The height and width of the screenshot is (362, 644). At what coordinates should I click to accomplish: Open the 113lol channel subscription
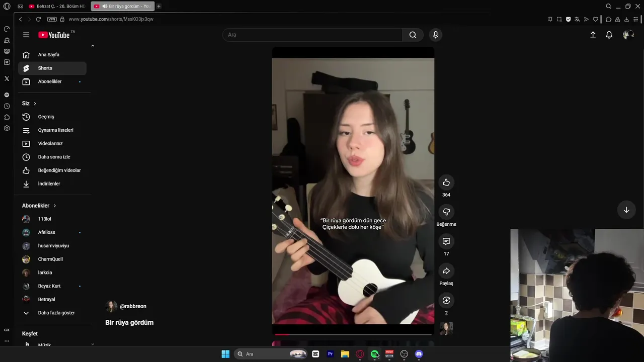pos(52,219)
